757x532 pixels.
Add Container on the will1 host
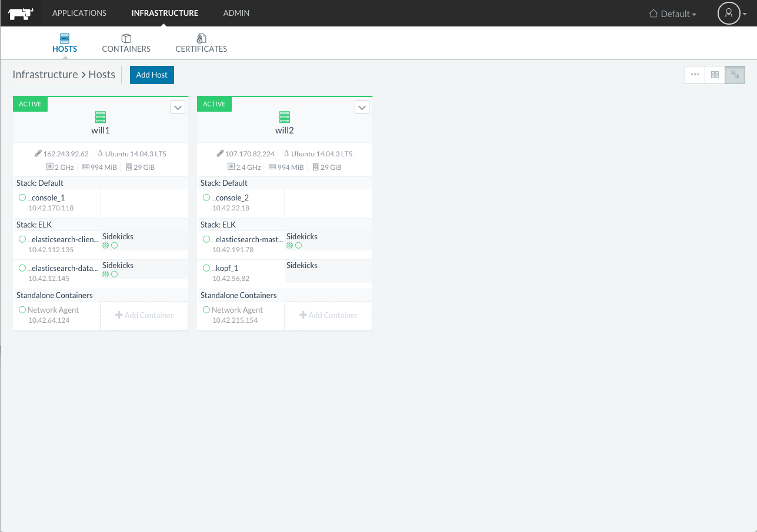pyautogui.click(x=144, y=316)
